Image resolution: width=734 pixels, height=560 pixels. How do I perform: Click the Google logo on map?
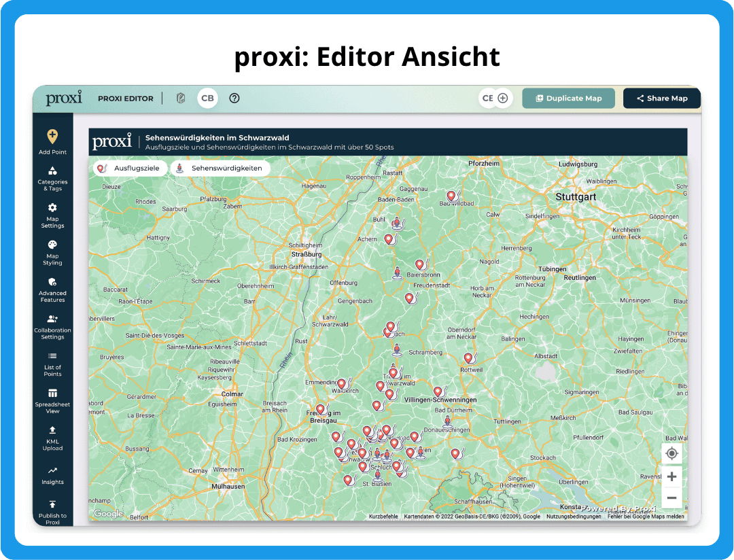coord(108,514)
